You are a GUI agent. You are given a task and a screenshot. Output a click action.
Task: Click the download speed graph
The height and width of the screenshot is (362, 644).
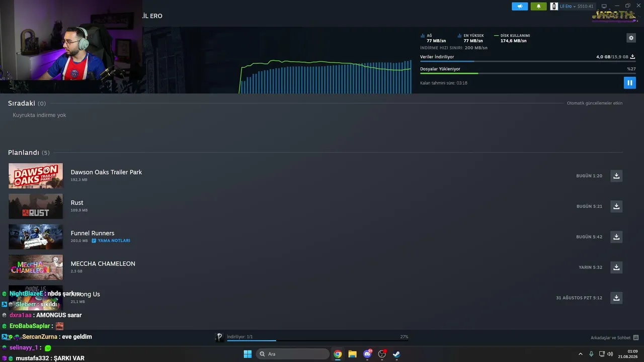(x=325, y=76)
